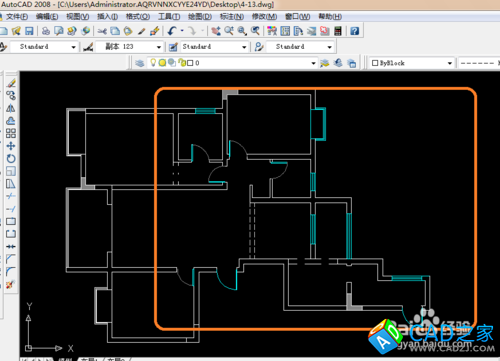
Task: Open the 文件(F) menu
Action: [x=17, y=17]
